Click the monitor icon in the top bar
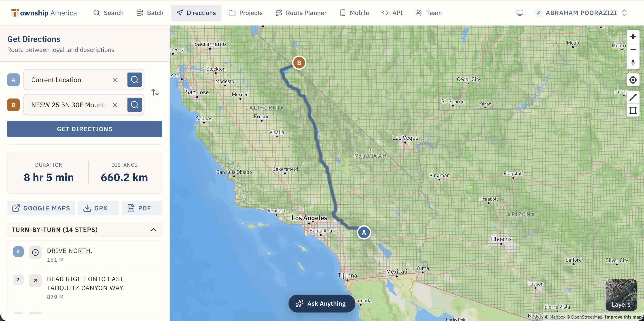 pyautogui.click(x=520, y=13)
